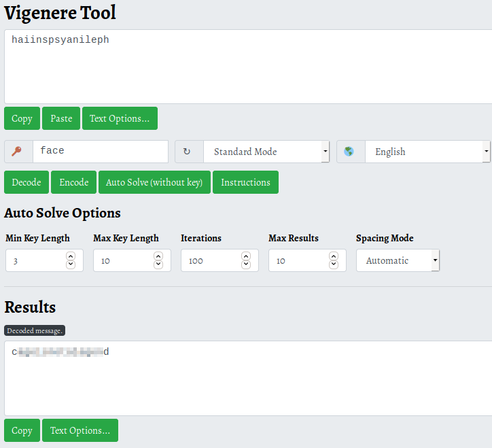Open the English language dropdown
The image size is (492, 448).
[427, 152]
